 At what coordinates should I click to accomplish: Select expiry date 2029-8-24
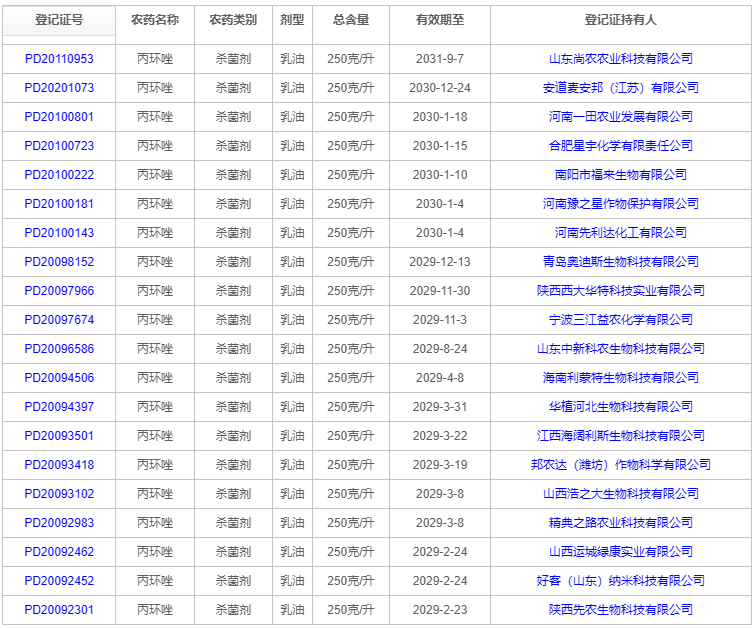coord(440,349)
